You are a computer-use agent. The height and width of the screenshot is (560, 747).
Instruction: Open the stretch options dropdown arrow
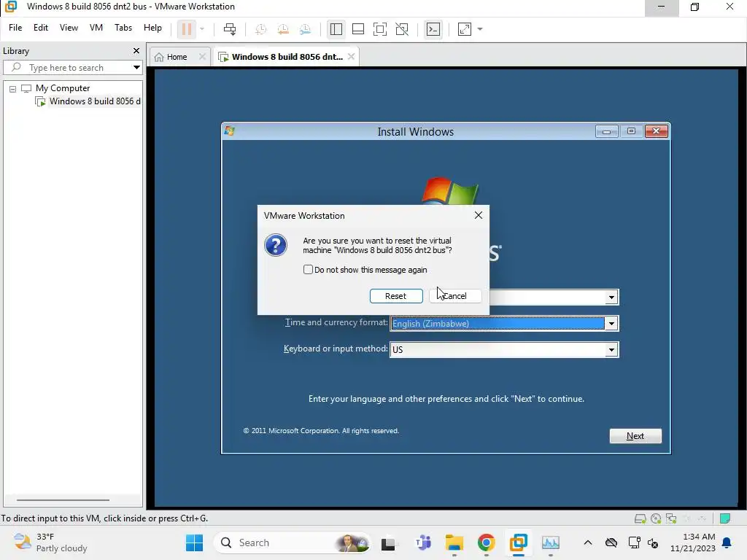click(480, 29)
